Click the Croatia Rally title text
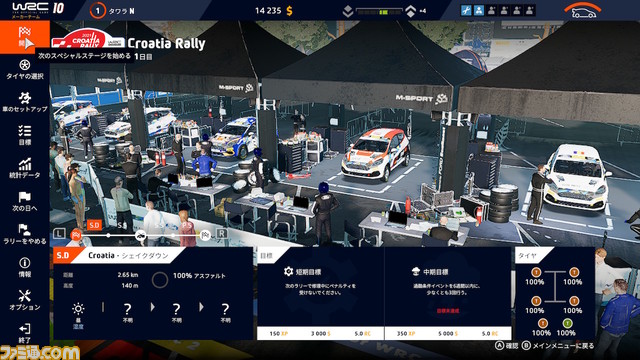The width and height of the screenshot is (640, 360). click(x=166, y=43)
